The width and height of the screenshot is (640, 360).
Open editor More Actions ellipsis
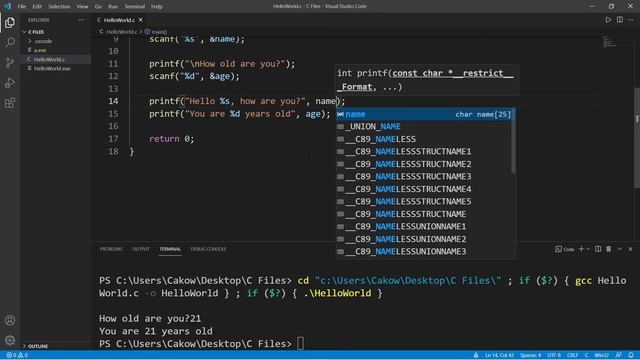(631, 20)
